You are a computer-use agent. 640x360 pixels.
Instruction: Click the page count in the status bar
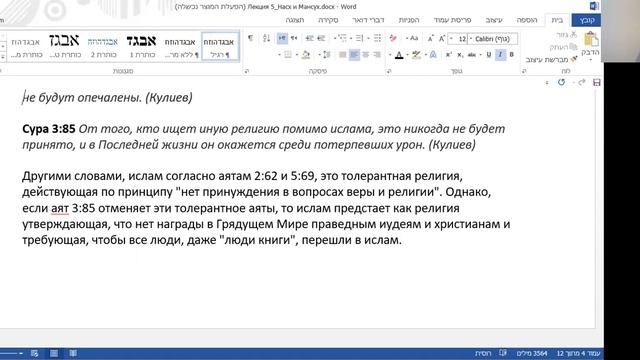pos(578,353)
